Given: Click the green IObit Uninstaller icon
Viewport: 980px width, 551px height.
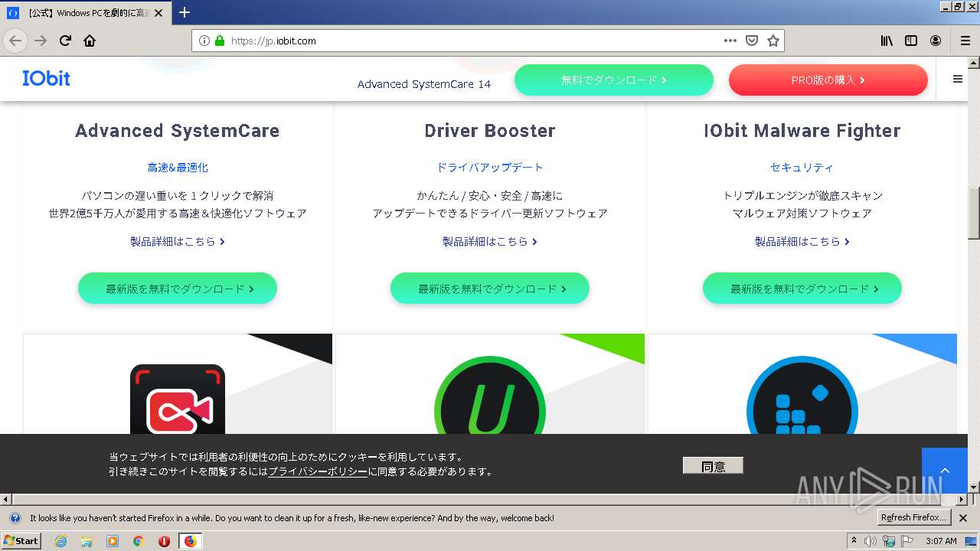Looking at the screenshot, I should click(x=490, y=396).
